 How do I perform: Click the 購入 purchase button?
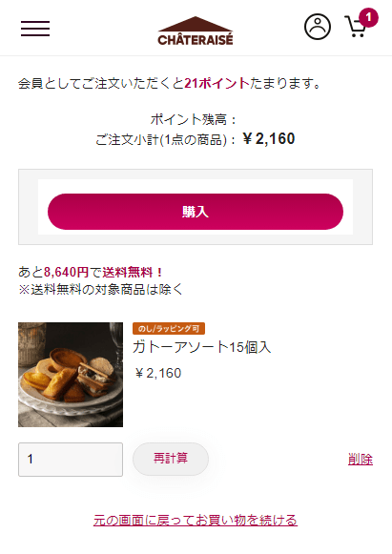pos(196,212)
